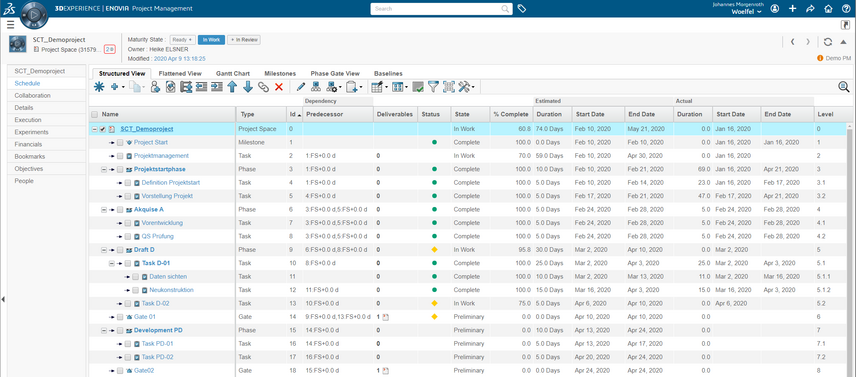Move the task down with the arrow

tap(247, 87)
